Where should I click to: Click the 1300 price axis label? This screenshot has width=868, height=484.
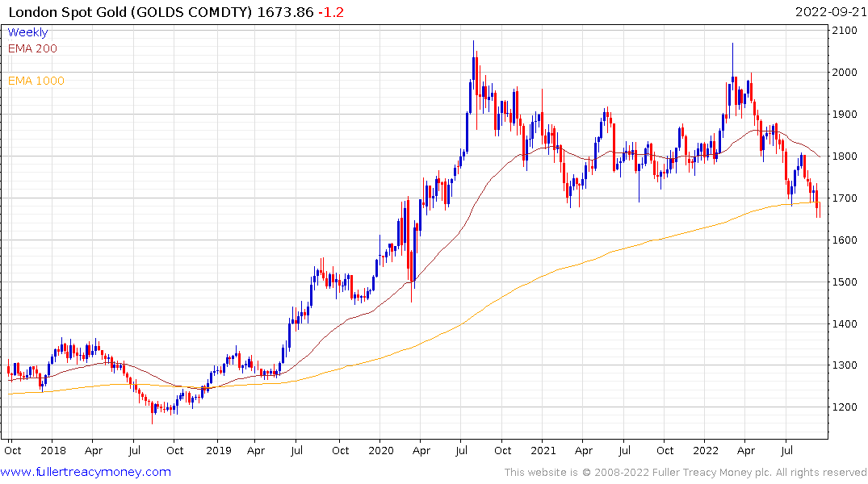click(845, 365)
